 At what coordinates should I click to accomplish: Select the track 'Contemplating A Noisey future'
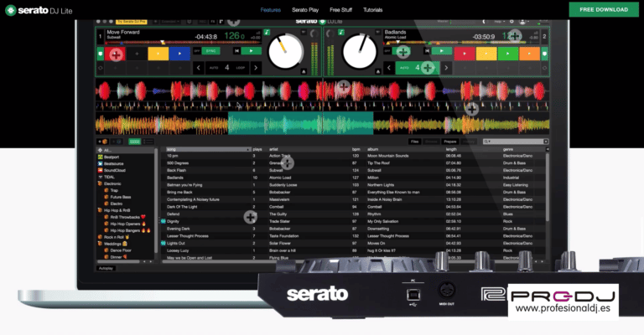[193, 199]
